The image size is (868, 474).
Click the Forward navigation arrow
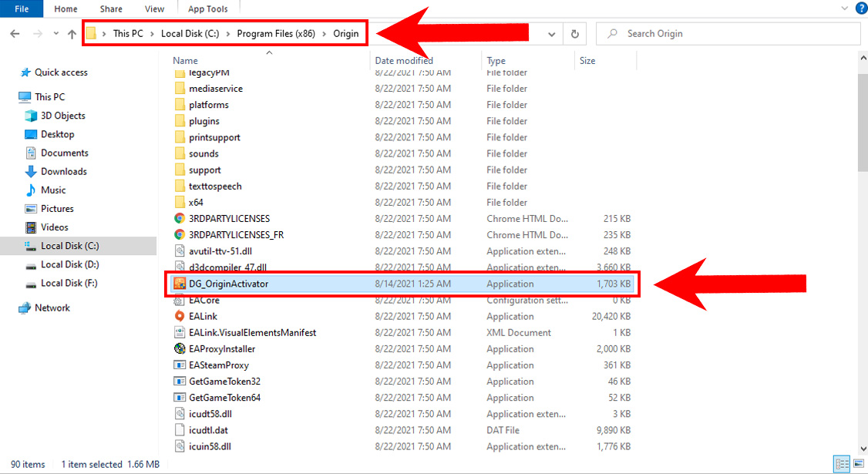(x=38, y=34)
